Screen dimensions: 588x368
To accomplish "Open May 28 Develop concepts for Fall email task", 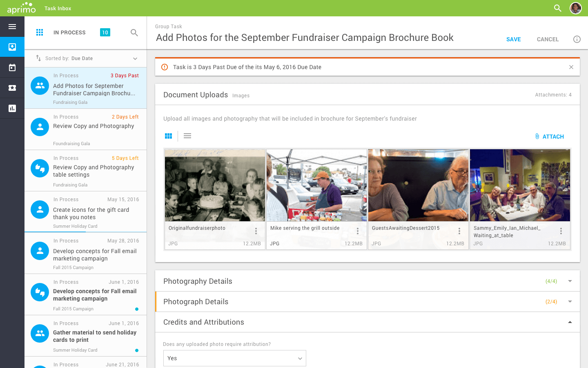I will click(86, 253).
